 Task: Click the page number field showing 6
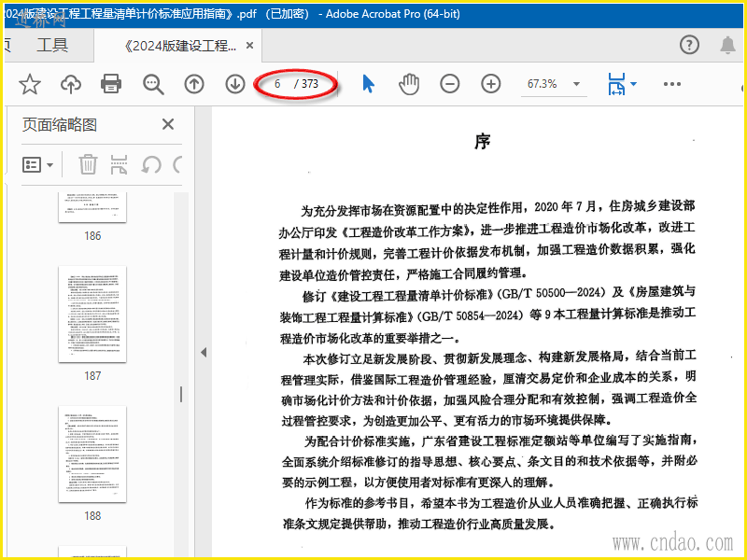pyautogui.click(x=277, y=84)
